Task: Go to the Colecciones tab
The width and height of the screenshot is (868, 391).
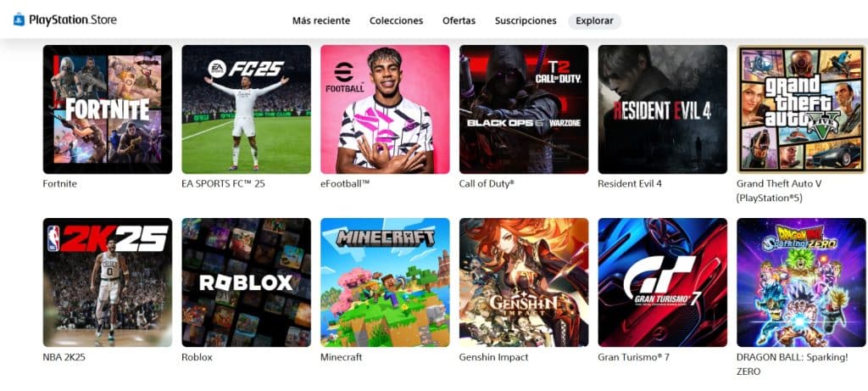Action: 397,21
